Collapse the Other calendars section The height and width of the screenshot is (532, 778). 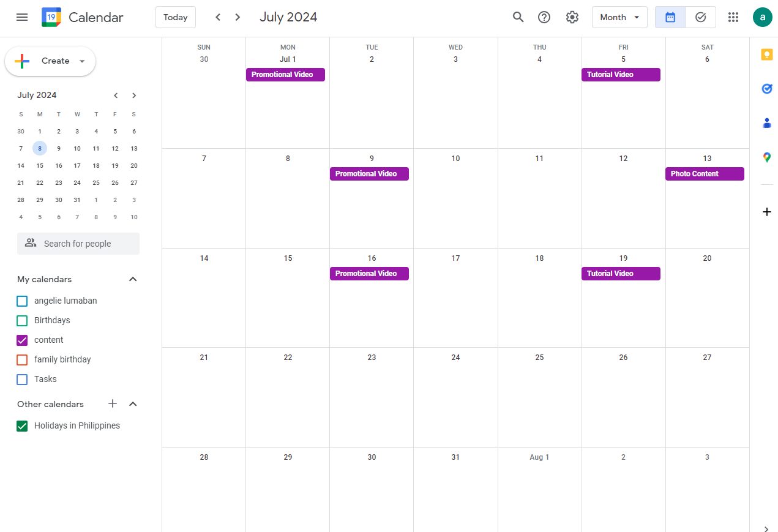coord(133,404)
